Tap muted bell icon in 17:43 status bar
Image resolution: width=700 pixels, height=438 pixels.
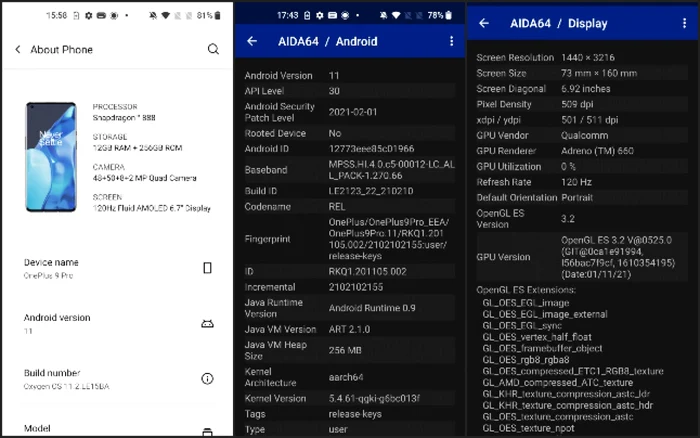[x=383, y=16]
